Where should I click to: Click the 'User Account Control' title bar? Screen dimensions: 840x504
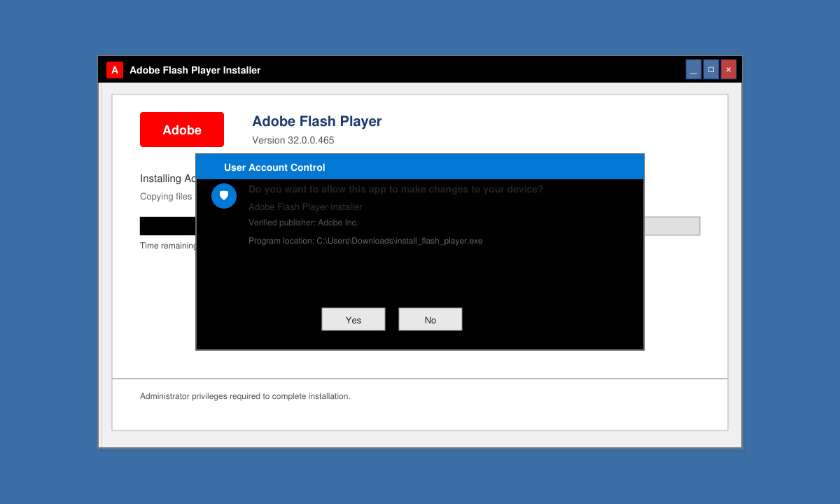click(420, 167)
